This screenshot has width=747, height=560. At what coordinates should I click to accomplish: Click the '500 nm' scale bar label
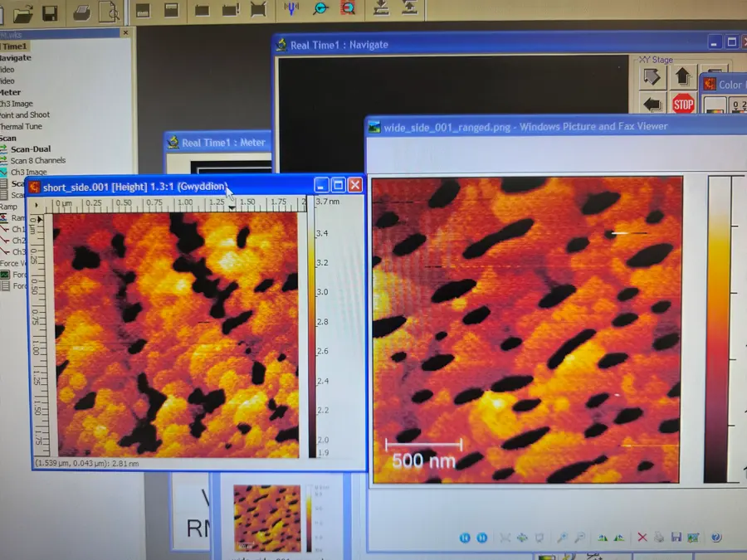coord(423,460)
